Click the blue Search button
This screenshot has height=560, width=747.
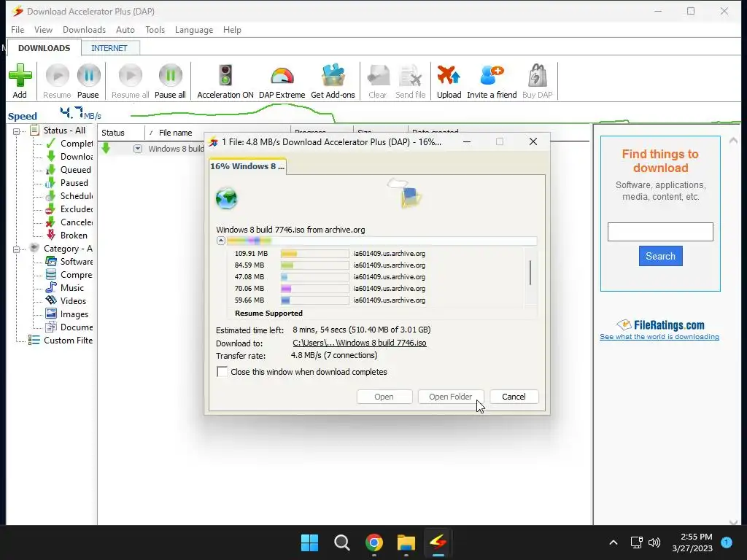coord(660,256)
